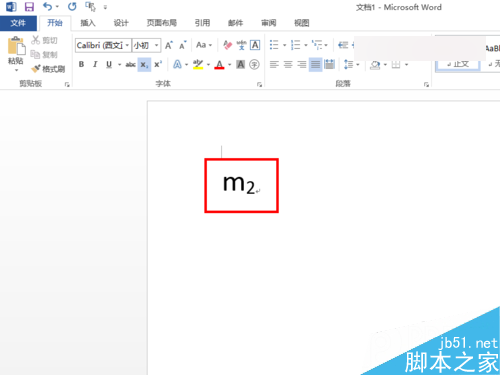The height and width of the screenshot is (375, 500).
Task: Click the red font color swatch
Action: point(219,64)
